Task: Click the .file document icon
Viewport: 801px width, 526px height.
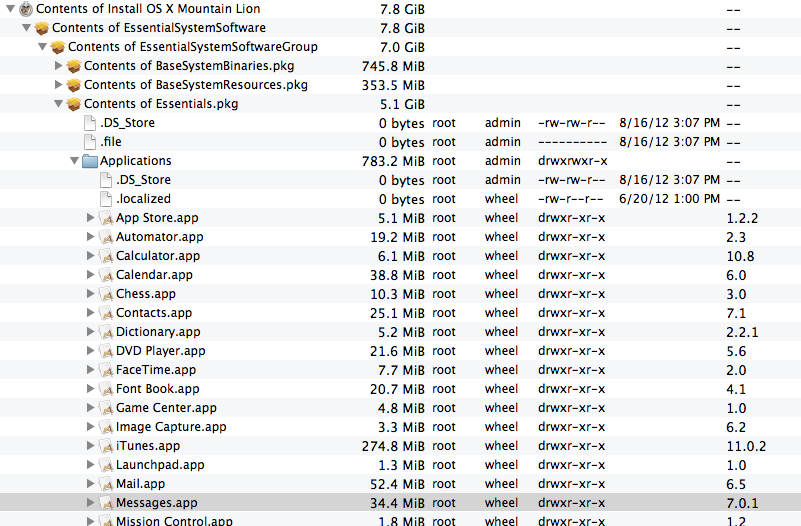Action: click(90, 142)
